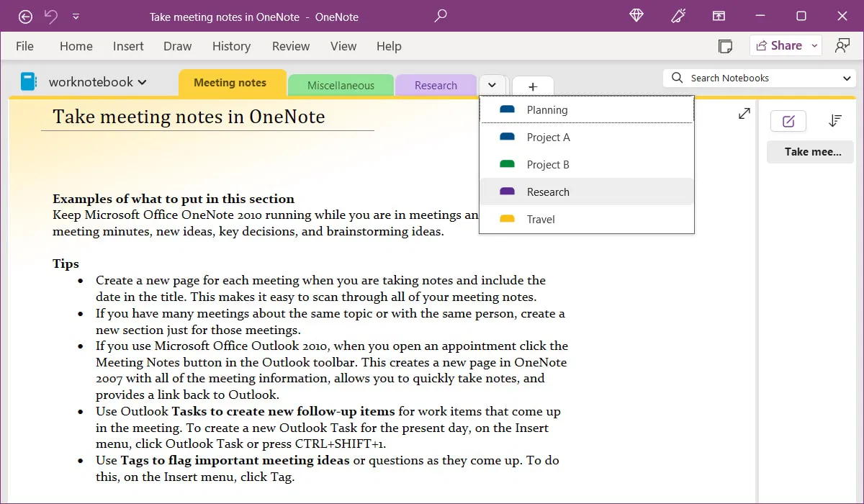This screenshot has height=504, width=864.
Task: Open the Draw menu
Action: [177, 46]
